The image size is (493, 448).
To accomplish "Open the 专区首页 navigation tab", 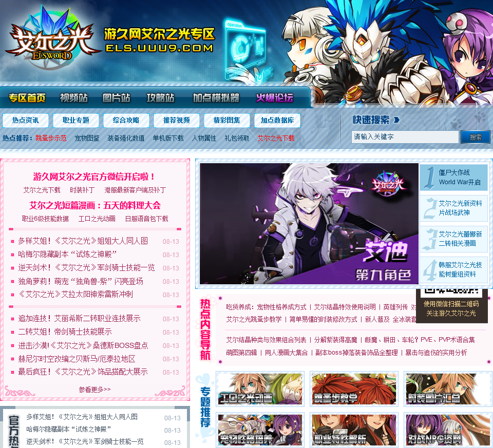I will pyautogui.click(x=27, y=98).
